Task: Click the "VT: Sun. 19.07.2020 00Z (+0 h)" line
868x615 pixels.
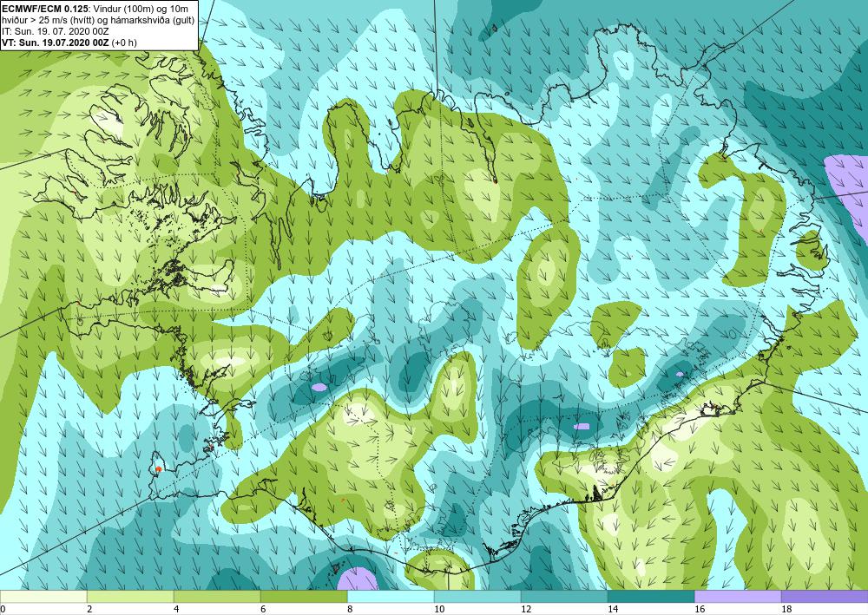Action: point(69,43)
